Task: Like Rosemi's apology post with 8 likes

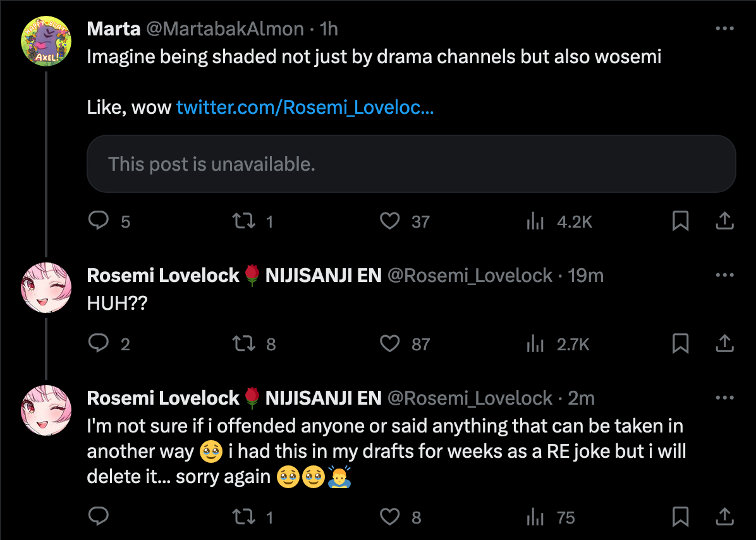Action: [389, 517]
